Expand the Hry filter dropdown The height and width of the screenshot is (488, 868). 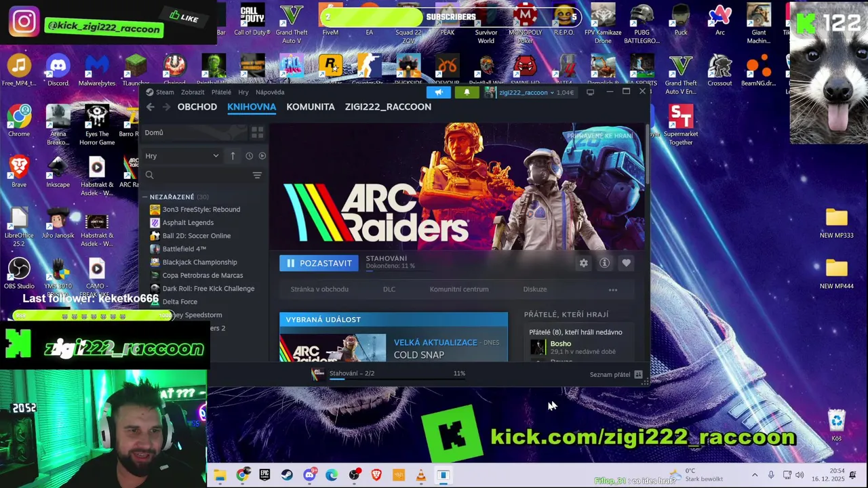[182, 156]
